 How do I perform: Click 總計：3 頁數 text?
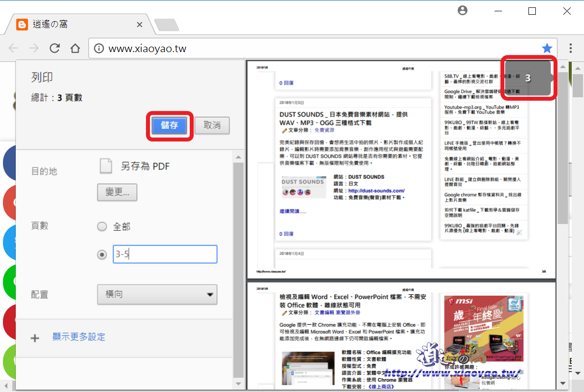pos(57,98)
